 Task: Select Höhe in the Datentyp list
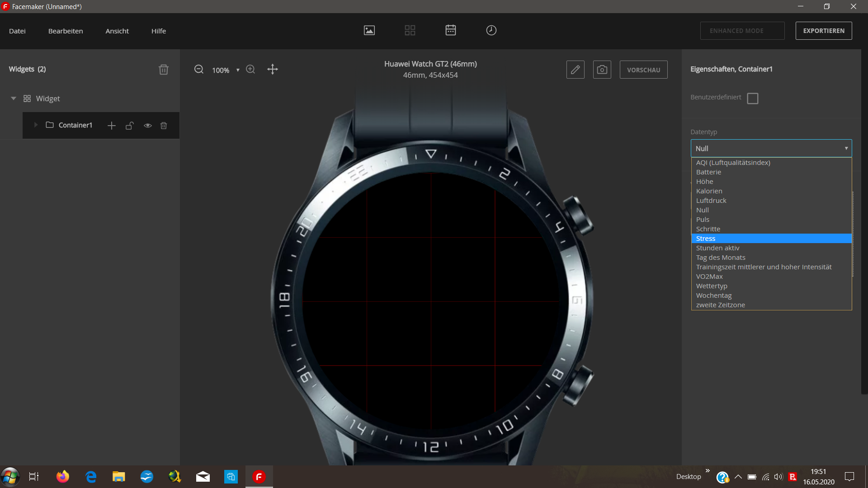pyautogui.click(x=771, y=182)
